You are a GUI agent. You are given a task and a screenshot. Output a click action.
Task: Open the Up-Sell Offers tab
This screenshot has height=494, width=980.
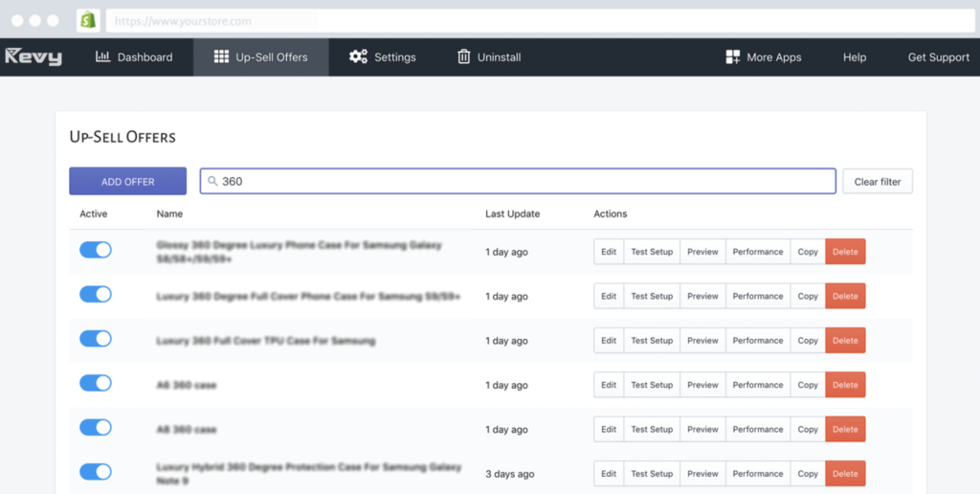click(260, 56)
